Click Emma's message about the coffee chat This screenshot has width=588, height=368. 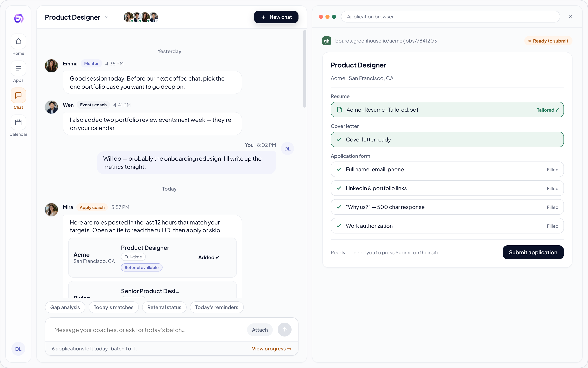[x=152, y=83]
